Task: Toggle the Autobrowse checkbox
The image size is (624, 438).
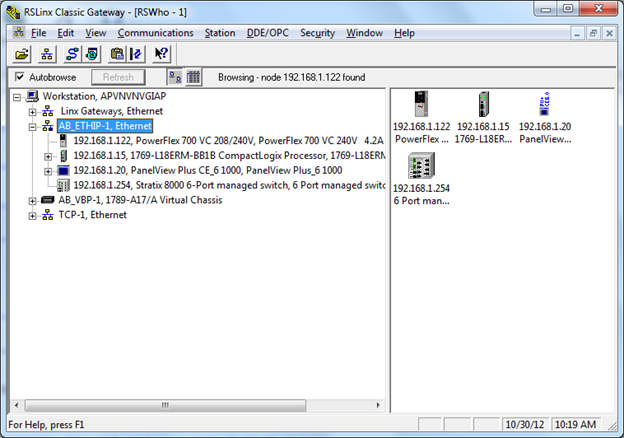Action: click(19, 77)
